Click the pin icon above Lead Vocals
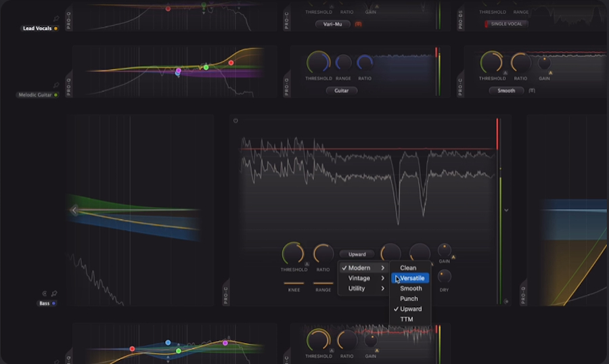 pyautogui.click(x=55, y=19)
